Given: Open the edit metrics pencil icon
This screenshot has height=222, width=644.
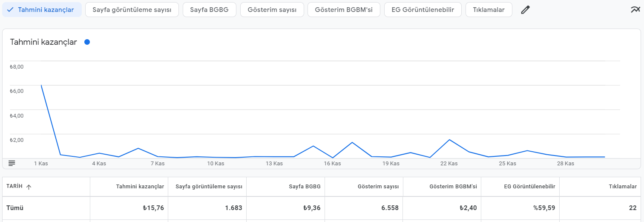Looking at the screenshot, I should pyautogui.click(x=526, y=10).
